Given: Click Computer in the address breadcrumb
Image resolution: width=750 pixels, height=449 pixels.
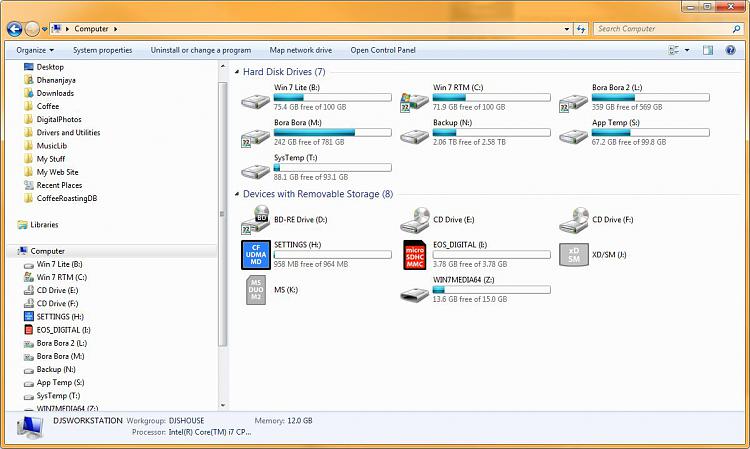Looking at the screenshot, I should pyautogui.click(x=91, y=29).
